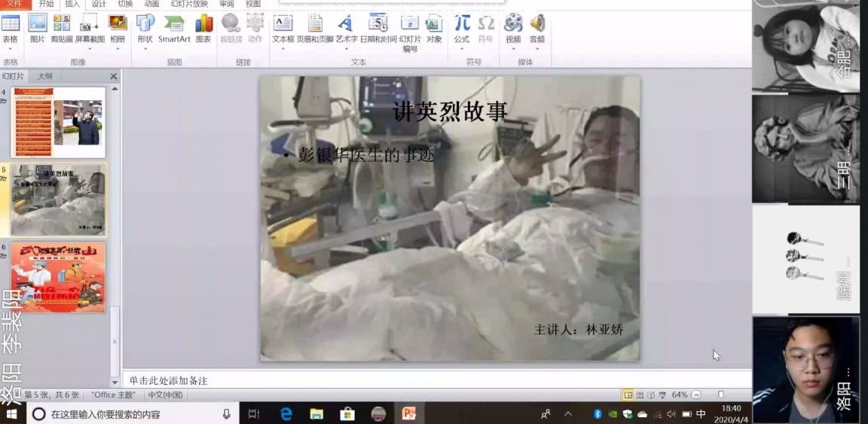The height and width of the screenshot is (424, 868).
Task: Insert a Chart (图表)
Action: tap(203, 28)
